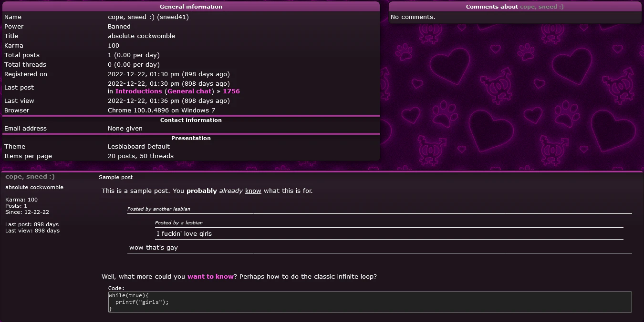Click username in Comments about header
This screenshot has height=322, width=644.
541,7
